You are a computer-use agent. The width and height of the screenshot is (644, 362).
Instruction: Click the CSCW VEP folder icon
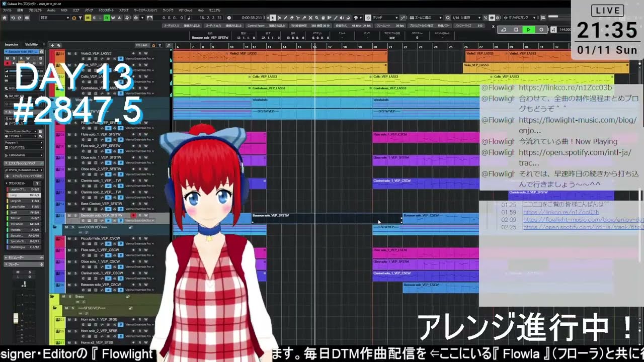pos(55,227)
